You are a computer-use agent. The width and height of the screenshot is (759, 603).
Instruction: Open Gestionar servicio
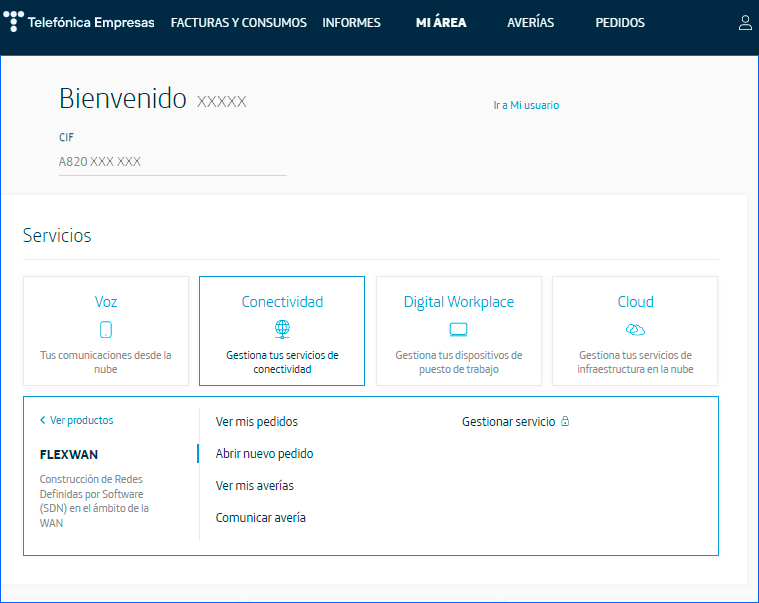click(x=508, y=422)
